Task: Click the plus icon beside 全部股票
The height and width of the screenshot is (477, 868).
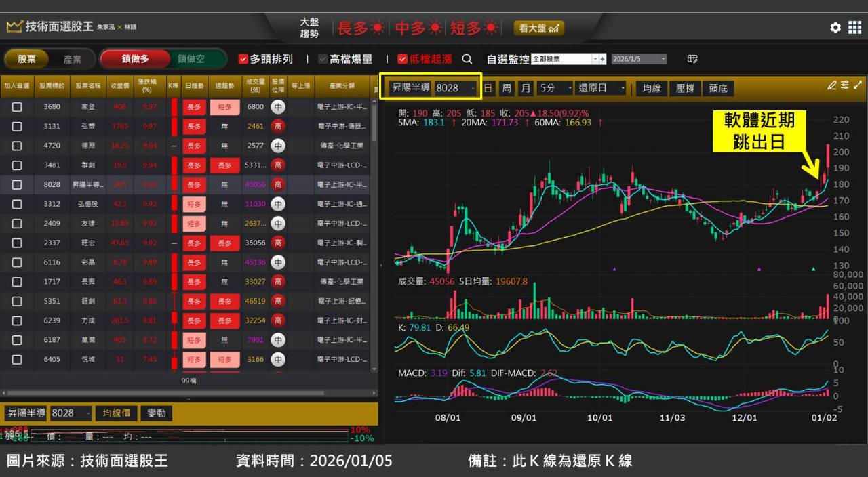Action: click(x=601, y=59)
